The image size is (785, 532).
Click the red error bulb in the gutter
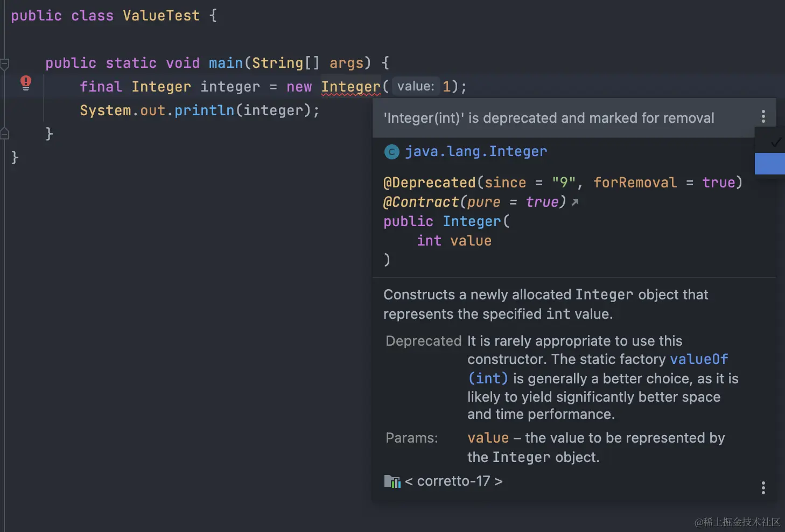[x=25, y=82]
